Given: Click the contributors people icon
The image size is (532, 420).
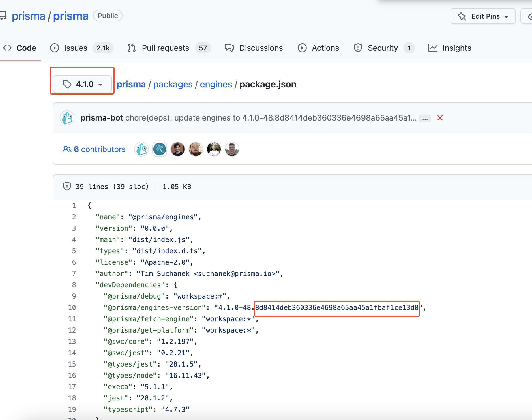Looking at the screenshot, I should (67, 149).
